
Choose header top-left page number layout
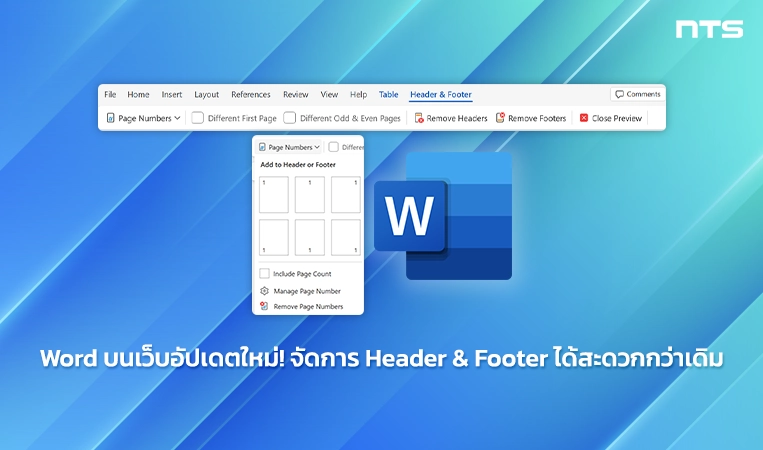[x=273, y=195]
